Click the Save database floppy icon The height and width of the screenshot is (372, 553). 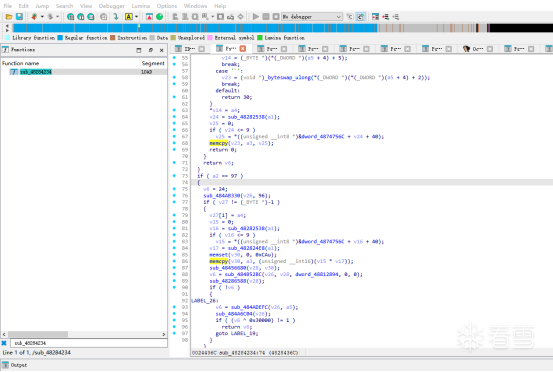[19, 17]
